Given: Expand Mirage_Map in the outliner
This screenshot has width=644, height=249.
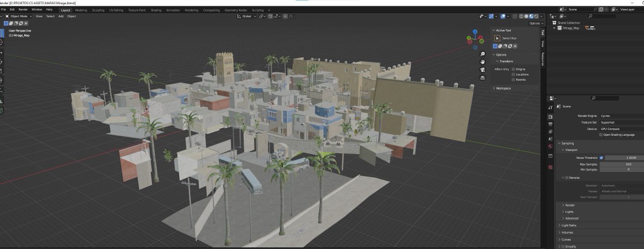Looking at the screenshot, I should click(555, 28).
